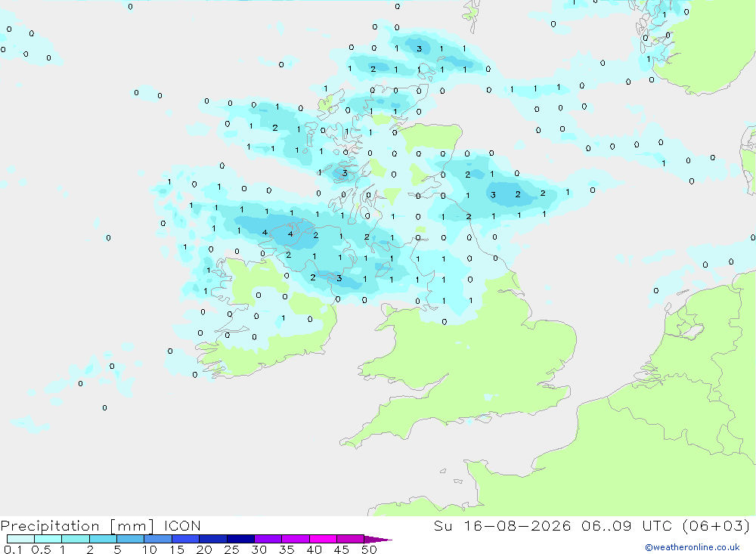
Task: Click the legend label '30'
Action: 259,549
